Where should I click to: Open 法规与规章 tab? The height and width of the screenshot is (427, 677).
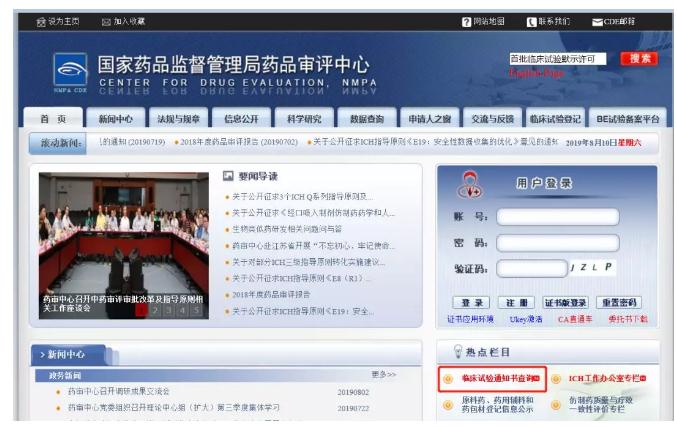(x=178, y=118)
